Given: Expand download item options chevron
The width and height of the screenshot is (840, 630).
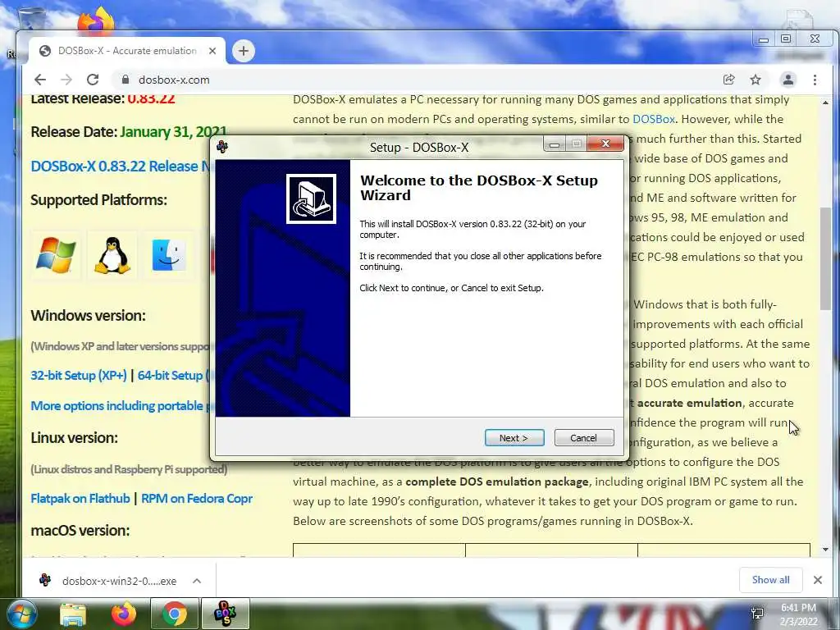Looking at the screenshot, I should coord(197,581).
